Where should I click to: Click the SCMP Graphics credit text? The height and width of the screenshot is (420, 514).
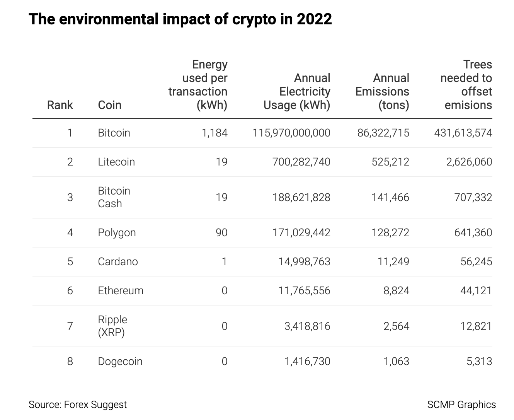[x=461, y=405]
